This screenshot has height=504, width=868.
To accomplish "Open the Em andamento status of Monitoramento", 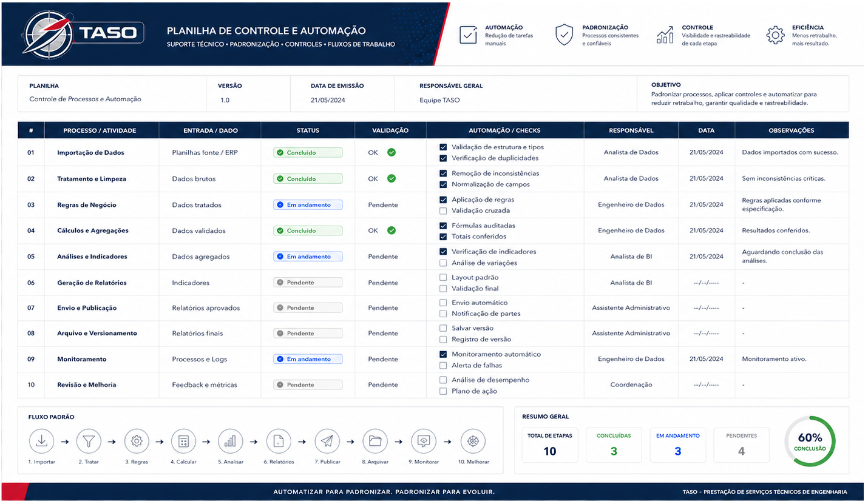I will point(308,359).
